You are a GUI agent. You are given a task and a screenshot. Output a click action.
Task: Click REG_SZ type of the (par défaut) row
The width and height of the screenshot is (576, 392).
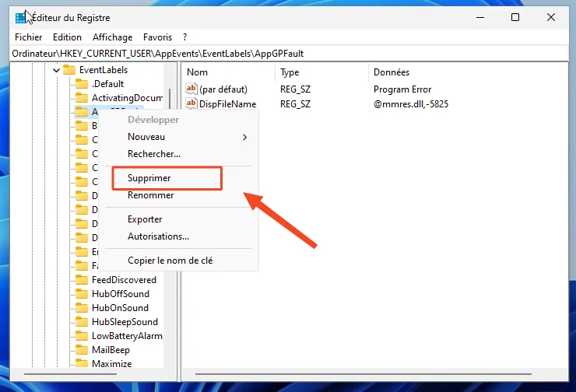295,89
